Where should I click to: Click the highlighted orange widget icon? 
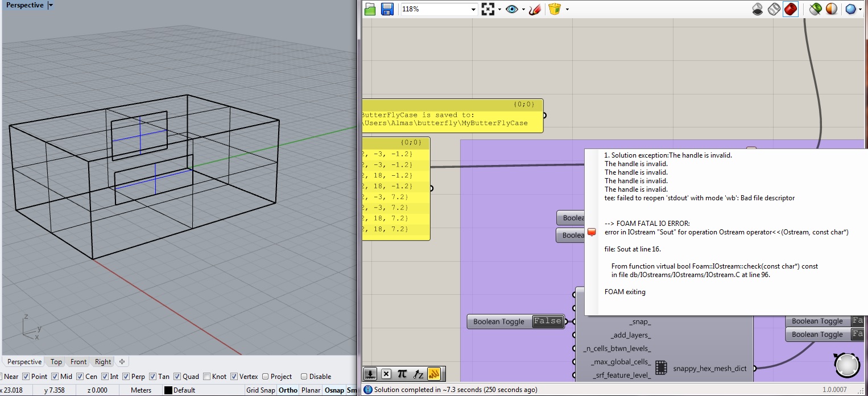[x=434, y=374]
